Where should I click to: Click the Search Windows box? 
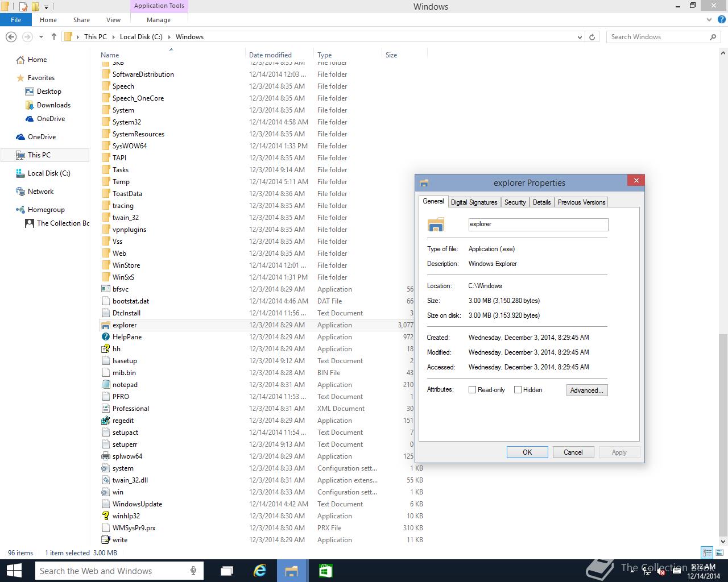pos(663,37)
